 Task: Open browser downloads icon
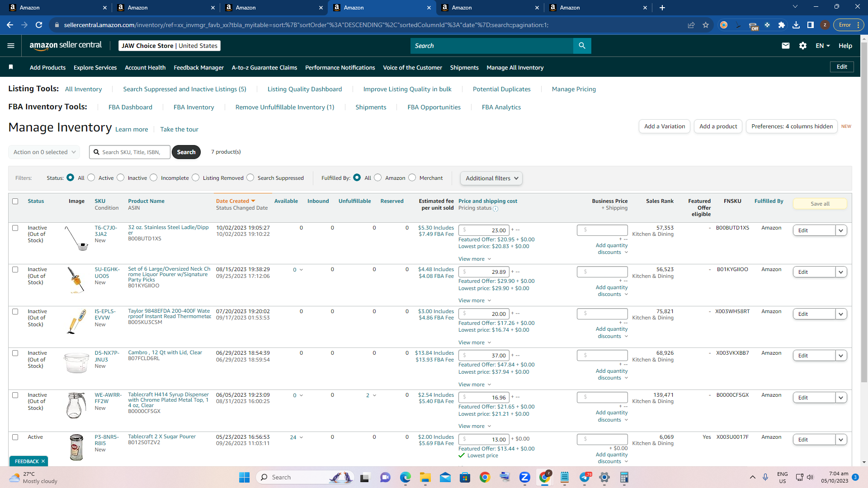point(796,25)
